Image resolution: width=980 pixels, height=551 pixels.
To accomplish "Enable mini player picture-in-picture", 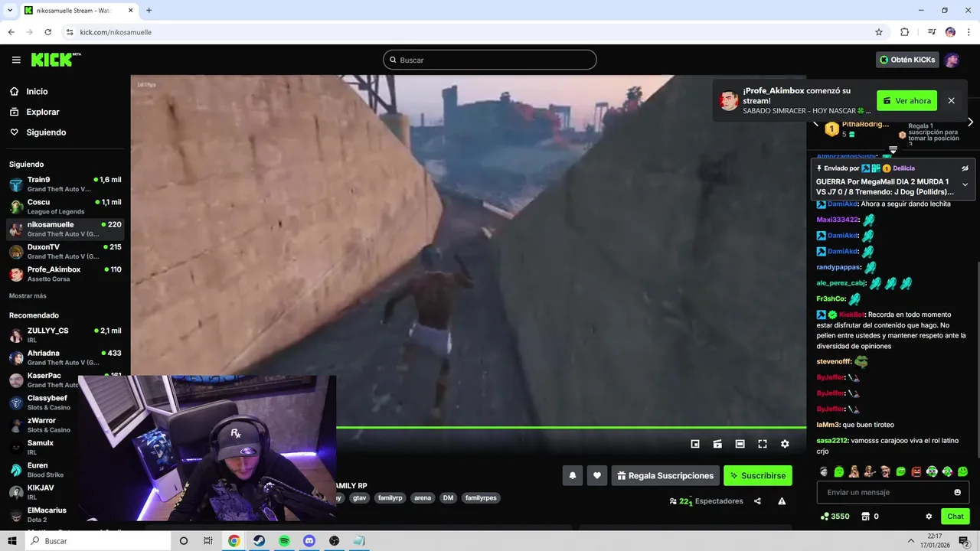I will [695, 444].
